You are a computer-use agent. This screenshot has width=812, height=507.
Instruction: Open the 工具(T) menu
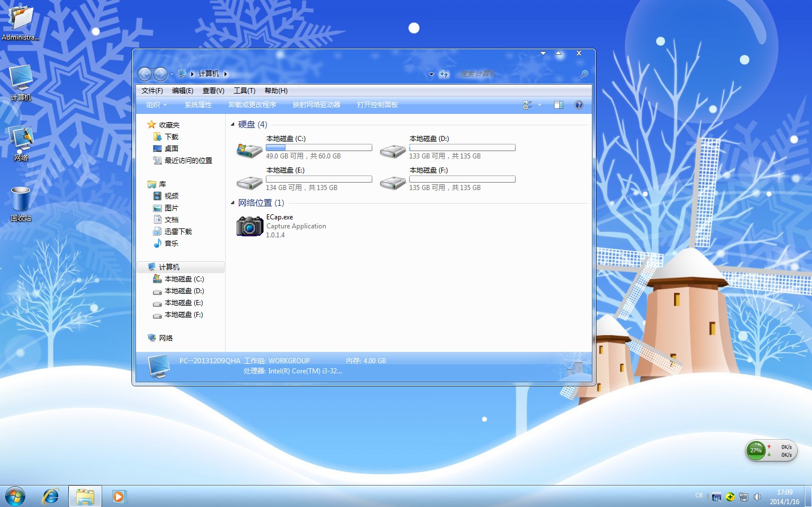[244, 91]
